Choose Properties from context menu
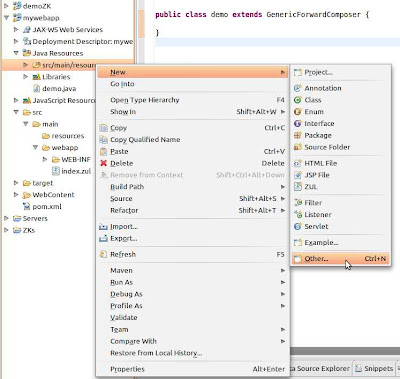 click(x=193, y=369)
